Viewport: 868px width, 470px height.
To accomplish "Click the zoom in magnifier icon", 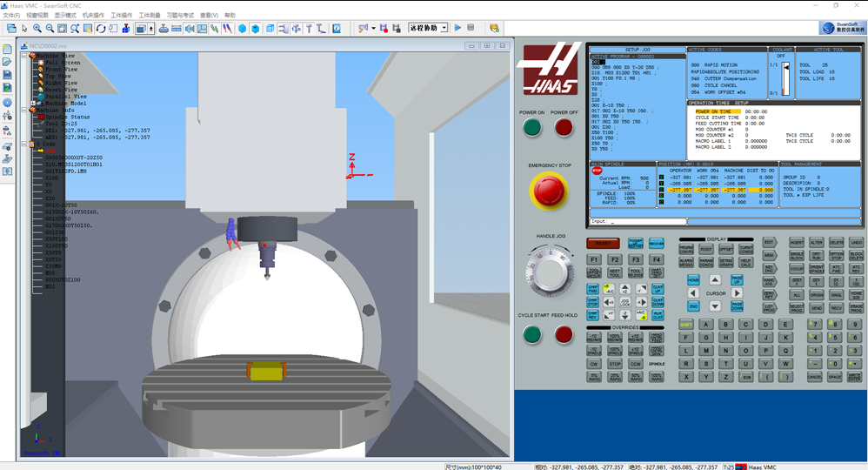I will 37,28.
